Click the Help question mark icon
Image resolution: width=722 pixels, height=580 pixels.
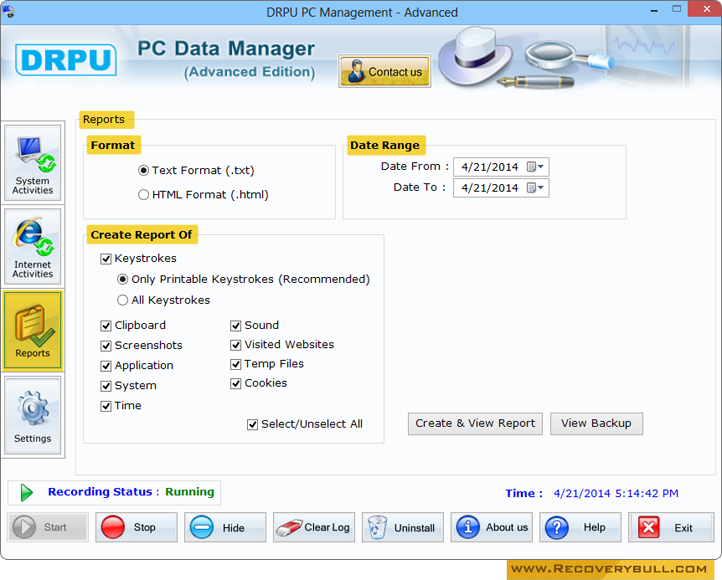(x=557, y=527)
